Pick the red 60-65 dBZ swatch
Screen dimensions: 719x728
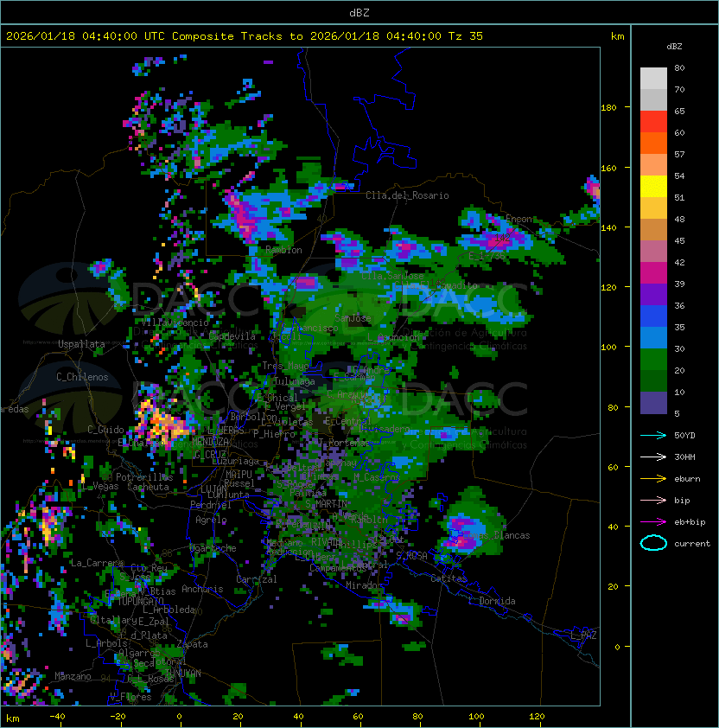(653, 122)
